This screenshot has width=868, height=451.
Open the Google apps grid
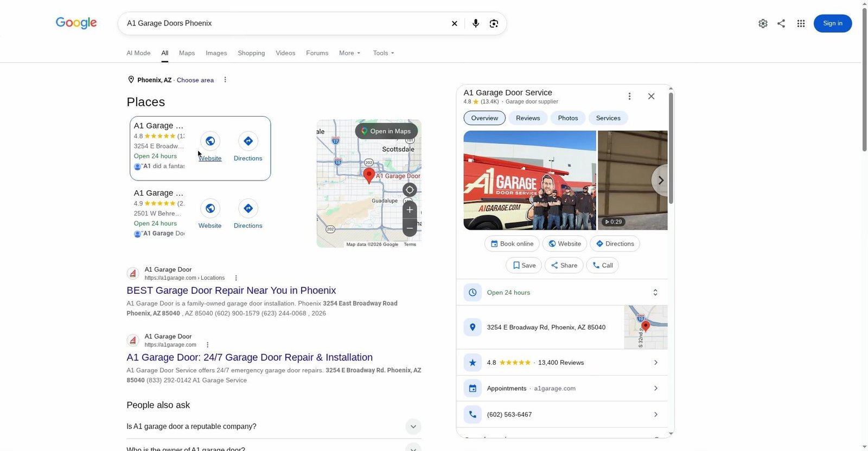click(801, 23)
